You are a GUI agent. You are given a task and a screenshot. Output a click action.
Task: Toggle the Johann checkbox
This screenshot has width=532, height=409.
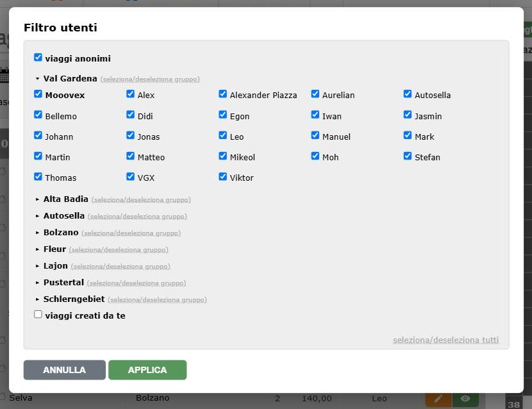[38, 135]
